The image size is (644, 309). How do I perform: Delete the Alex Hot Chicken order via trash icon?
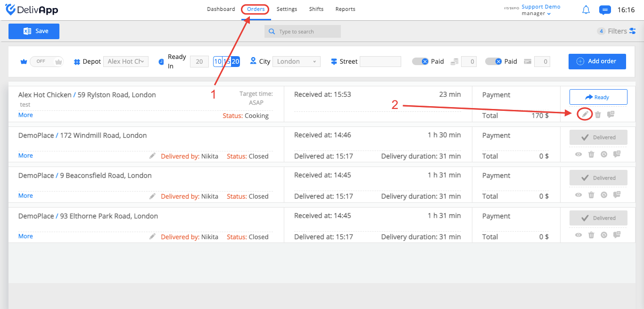click(598, 114)
